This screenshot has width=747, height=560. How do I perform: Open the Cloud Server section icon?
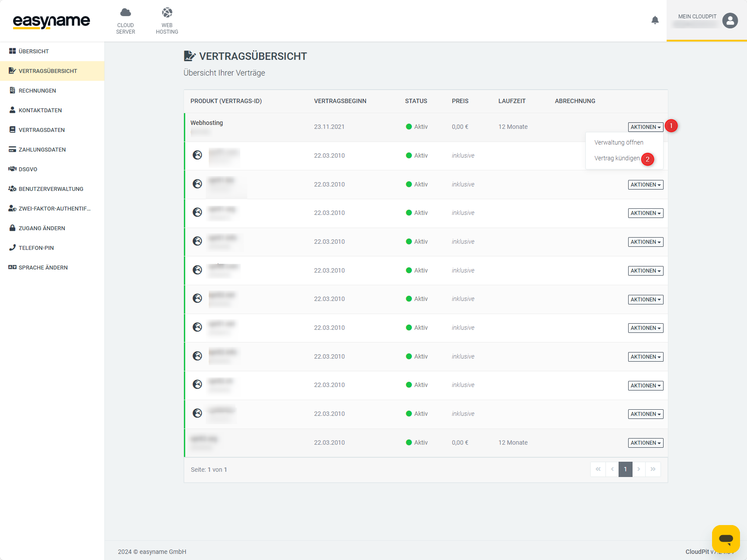point(125,13)
